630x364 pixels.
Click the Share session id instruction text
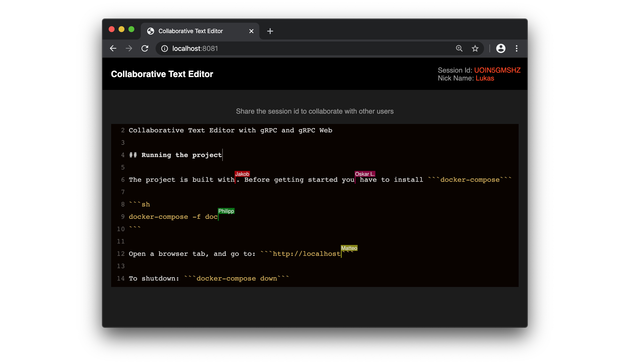(x=315, y=111)
